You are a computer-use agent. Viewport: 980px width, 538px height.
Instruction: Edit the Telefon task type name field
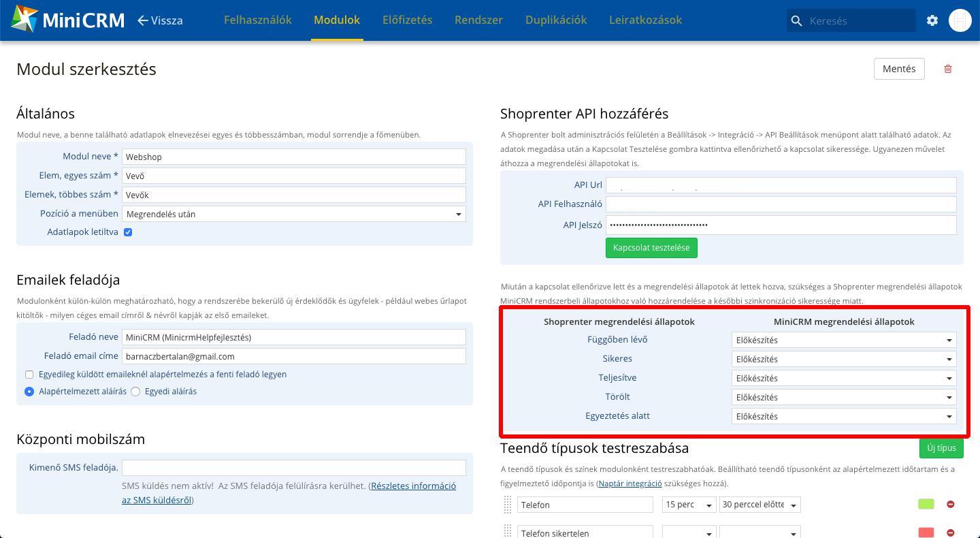[585, 505]
